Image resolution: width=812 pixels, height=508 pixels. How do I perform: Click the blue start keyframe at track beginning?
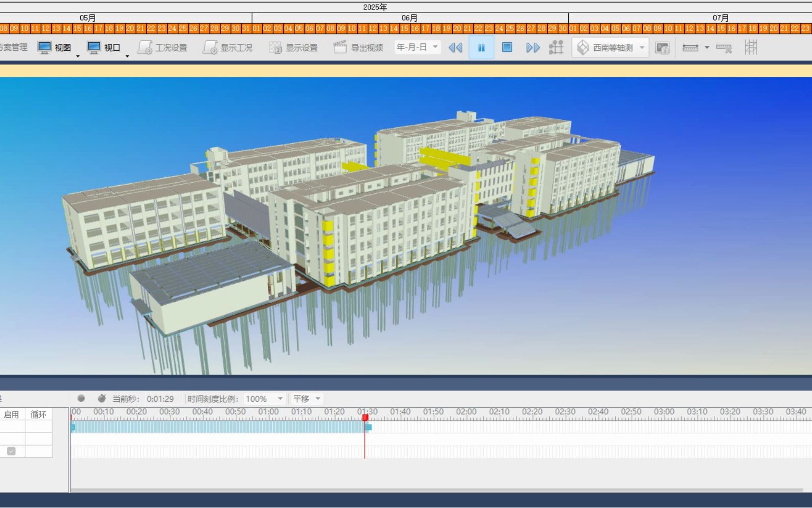pyautogui.click(x=73, y=427)
